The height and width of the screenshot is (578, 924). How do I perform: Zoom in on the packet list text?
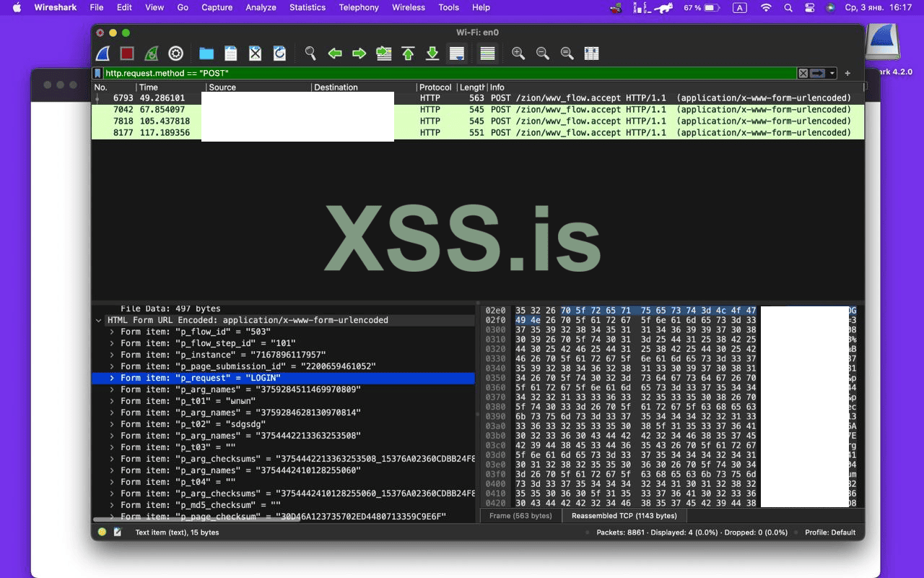pos(518,53)
